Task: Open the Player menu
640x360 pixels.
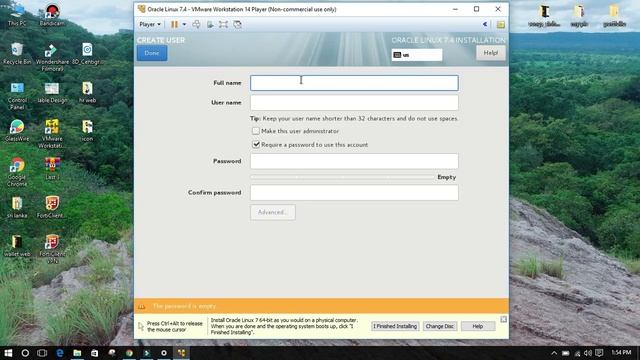Action: pos(150,24)
